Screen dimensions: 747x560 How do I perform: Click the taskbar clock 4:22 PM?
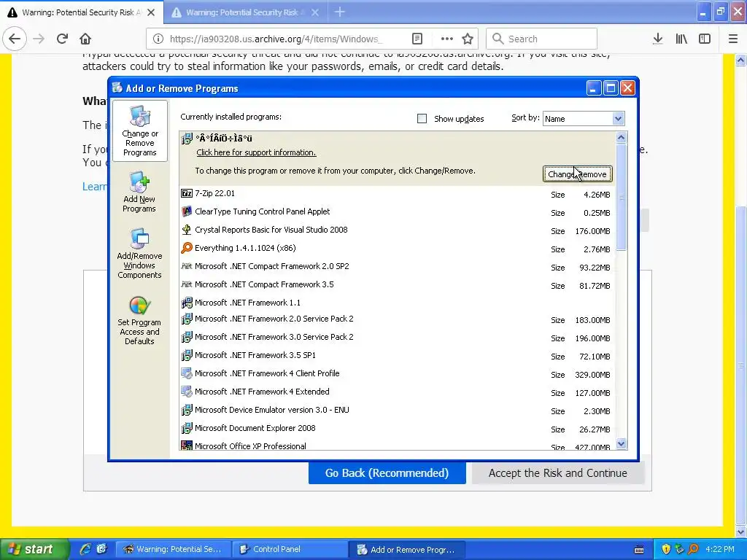click(719, 549)
